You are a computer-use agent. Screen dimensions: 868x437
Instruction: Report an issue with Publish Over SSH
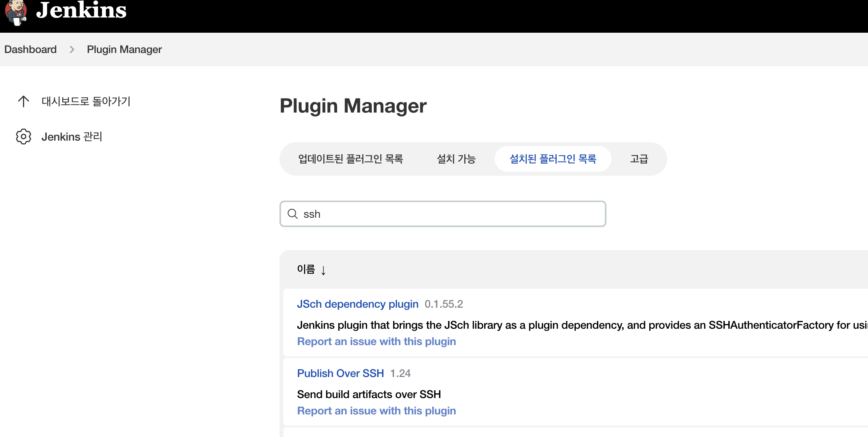pyautogui.click(x=376, y=411)
